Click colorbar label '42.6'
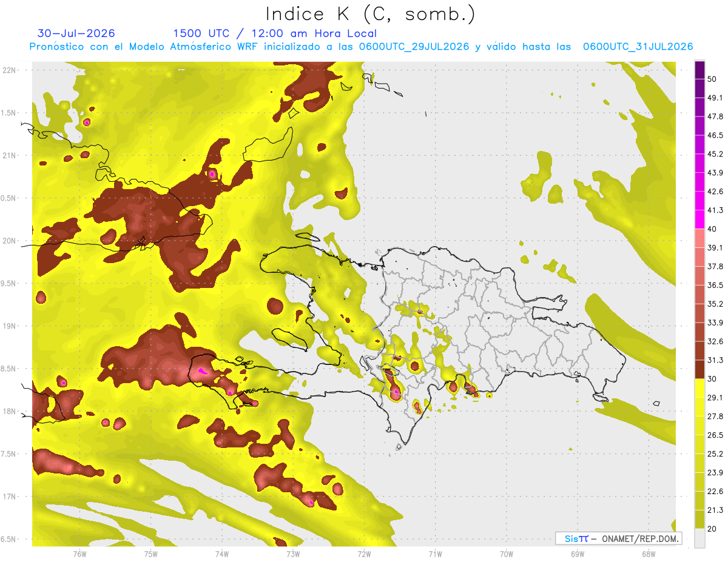Viewport: 728px width, 562px height. click(x=715, y=192)
